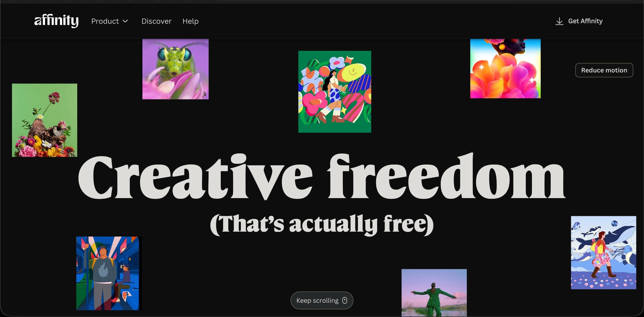Open the colorful floral woman illustration thumbnail
644x317 pixels.
(335, 92)
